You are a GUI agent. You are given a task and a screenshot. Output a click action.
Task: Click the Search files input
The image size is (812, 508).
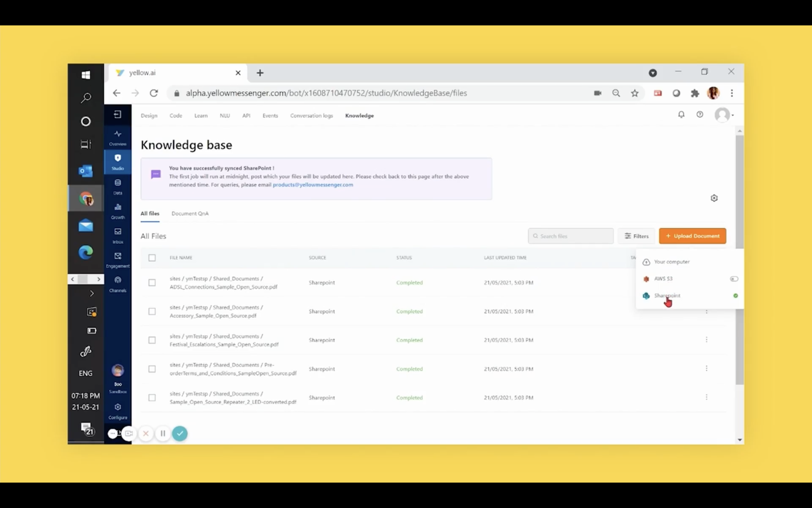coord(571,236)
